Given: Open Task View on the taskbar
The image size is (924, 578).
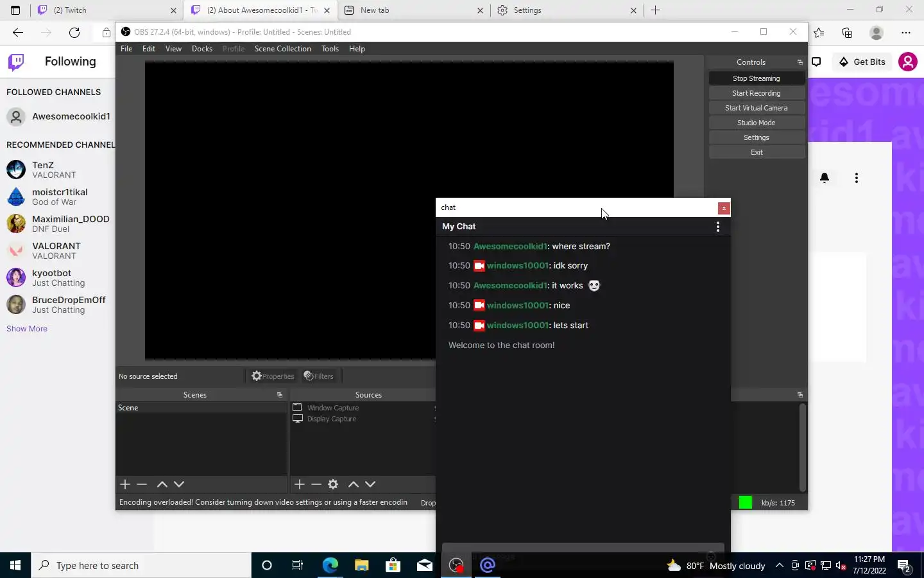Looking at the screenshot, I should point(298,566).
